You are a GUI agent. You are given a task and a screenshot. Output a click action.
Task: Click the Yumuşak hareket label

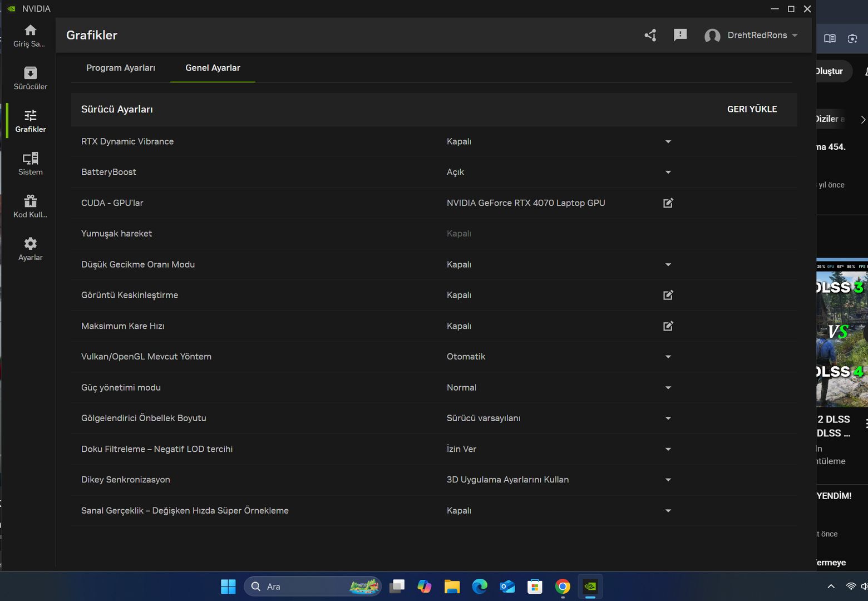tap(116, 234)
